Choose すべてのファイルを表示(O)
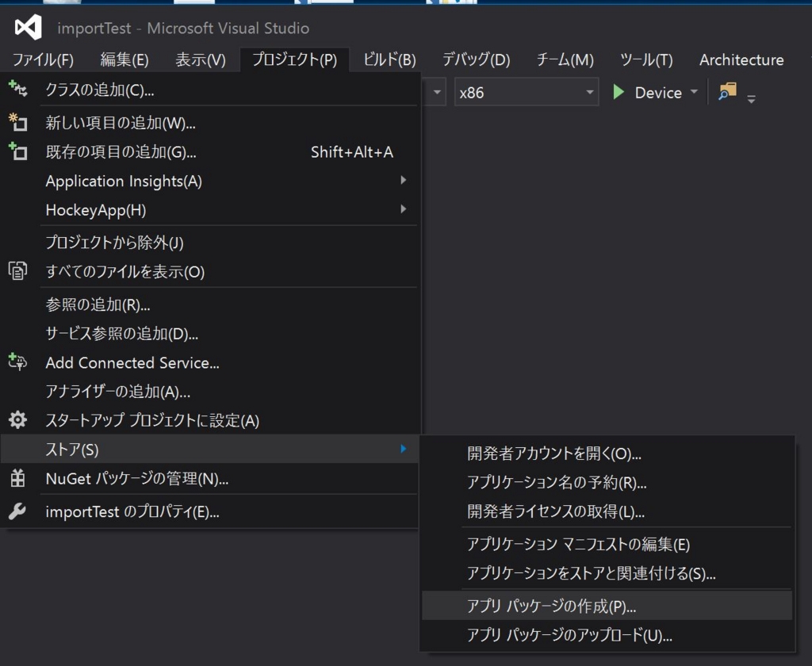The width and height of the screenshot is (812, 666). click(209, 271)
